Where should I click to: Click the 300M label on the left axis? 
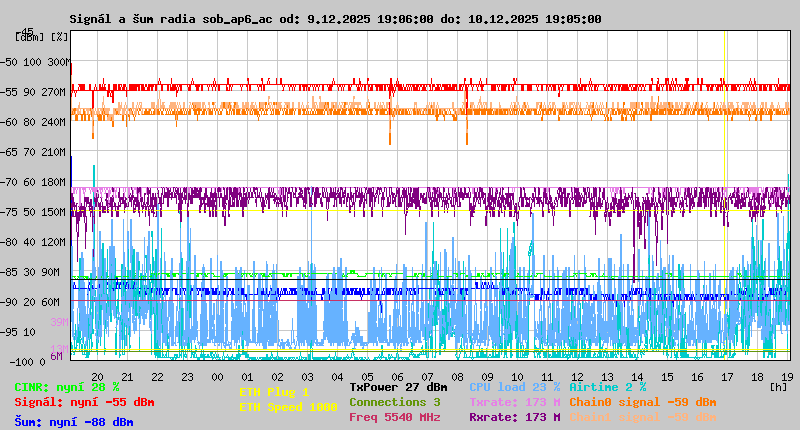58,62
